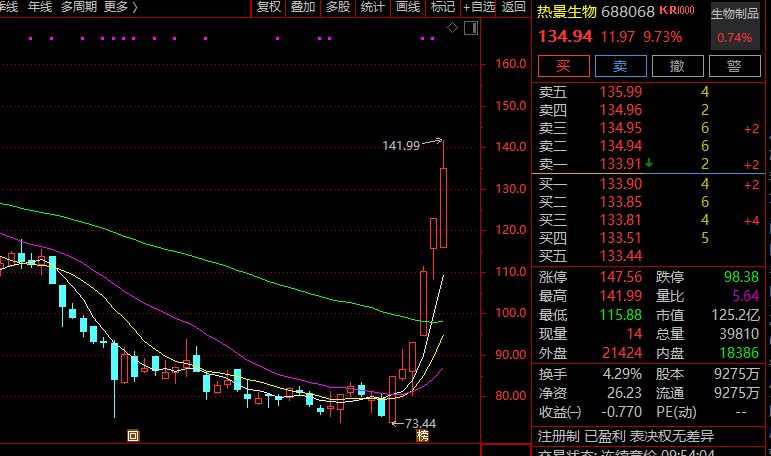
Task: Click the 换手 turnover value 4.29%
Action: 622,374
